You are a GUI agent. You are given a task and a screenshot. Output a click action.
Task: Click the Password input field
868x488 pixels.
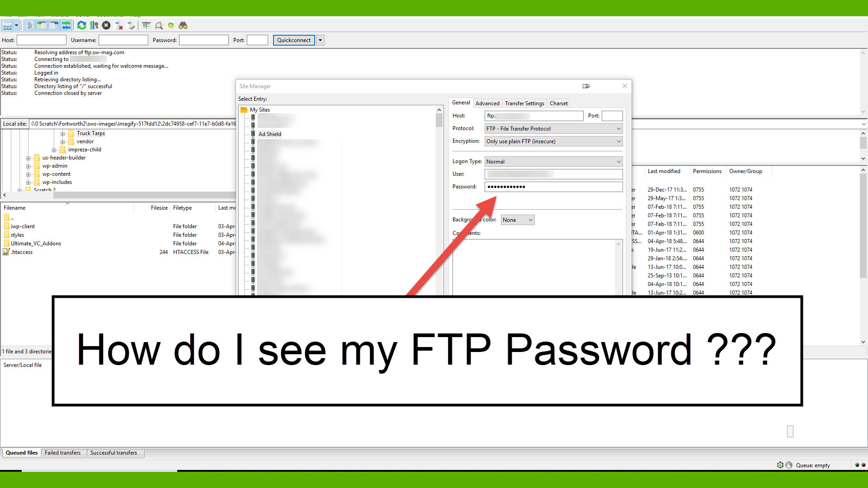[553, 187]
